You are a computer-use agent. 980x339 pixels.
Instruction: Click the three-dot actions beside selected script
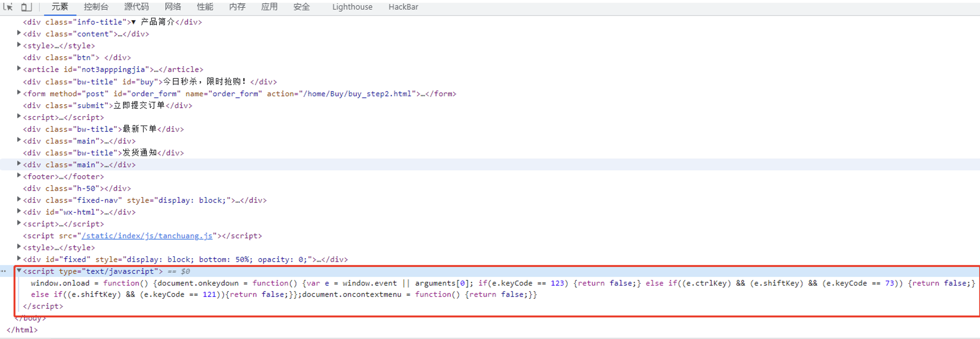point(3,271)
